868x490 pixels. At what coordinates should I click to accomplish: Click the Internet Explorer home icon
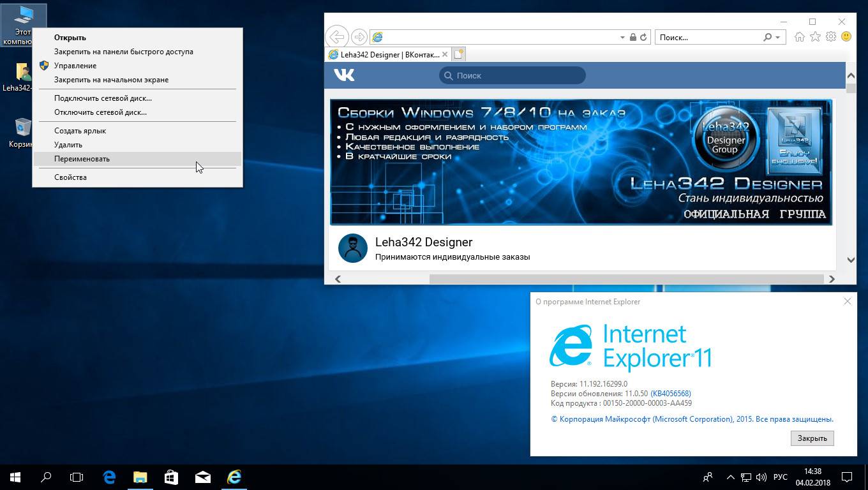click(799, 37)
